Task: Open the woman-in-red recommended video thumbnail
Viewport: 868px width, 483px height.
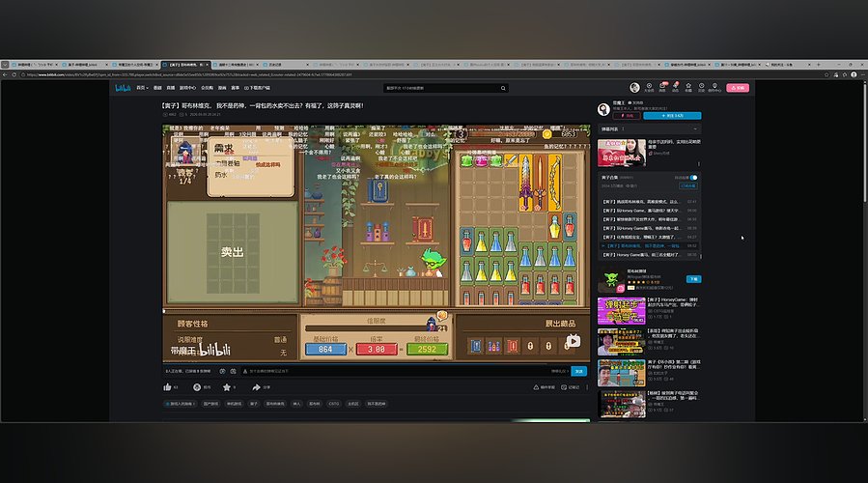Action: (x=622, y=153)
